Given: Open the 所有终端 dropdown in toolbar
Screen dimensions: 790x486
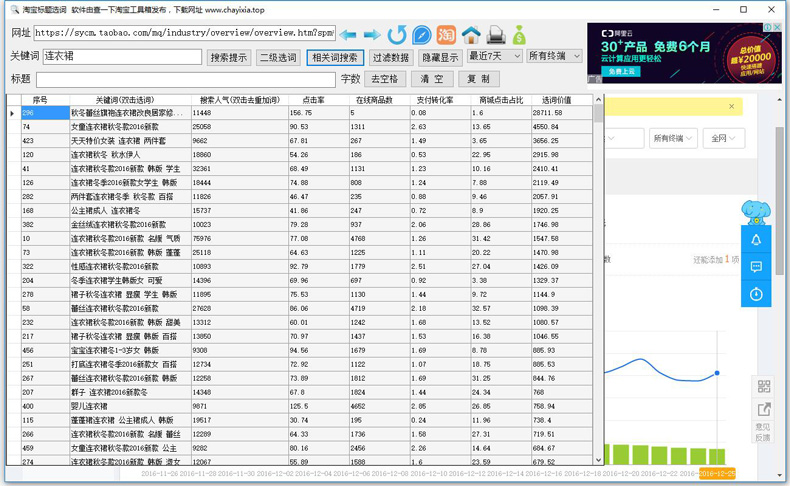Looking at the screenshot, I should coord(554,56).
